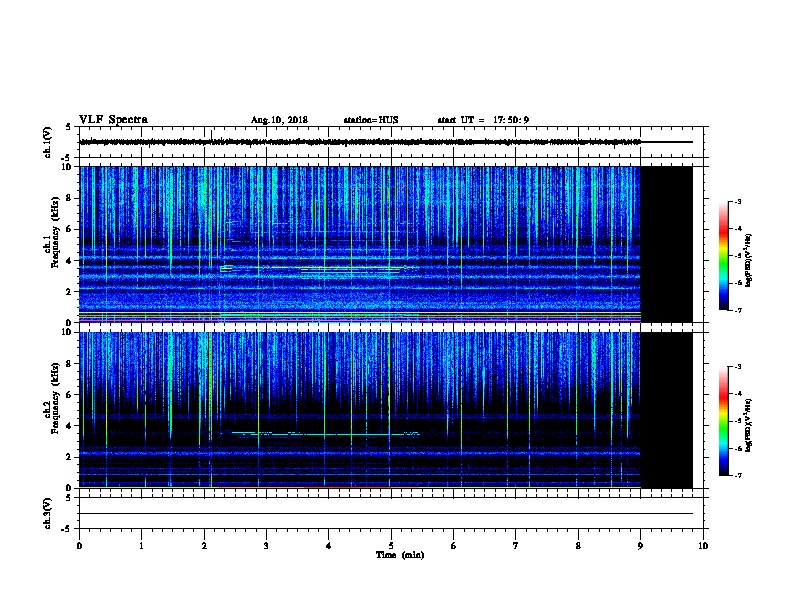Click the ch.1 colorbar log(PSD) label

coord(748,260)
